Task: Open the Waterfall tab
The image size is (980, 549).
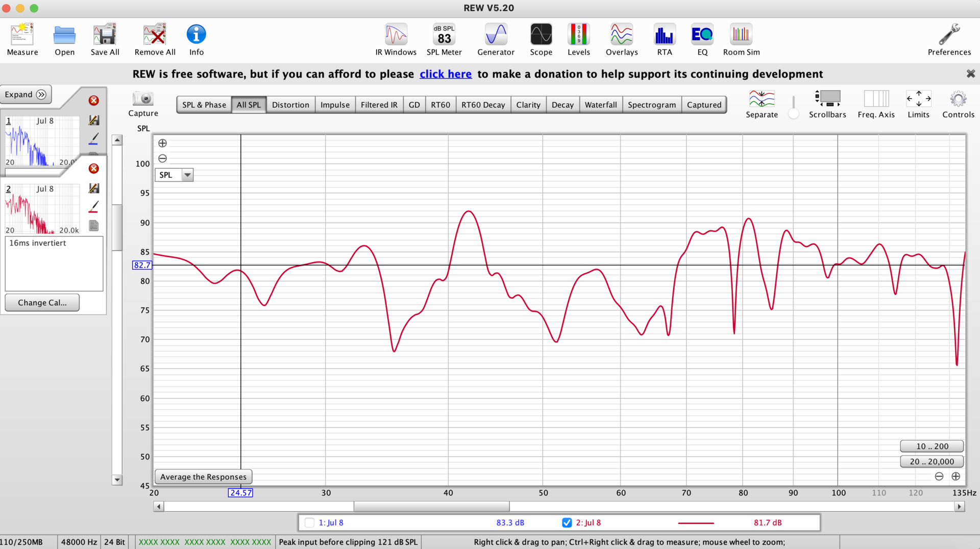Action: [601, 105]
